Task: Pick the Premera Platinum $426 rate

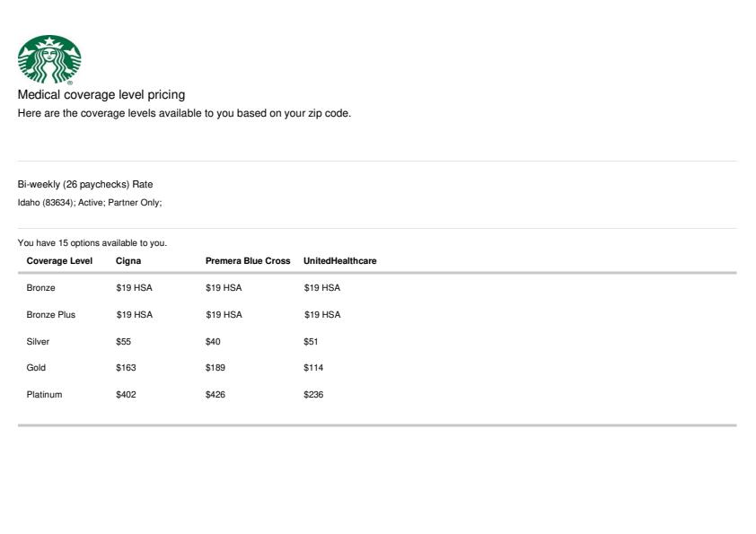Action: coord(215,395)
